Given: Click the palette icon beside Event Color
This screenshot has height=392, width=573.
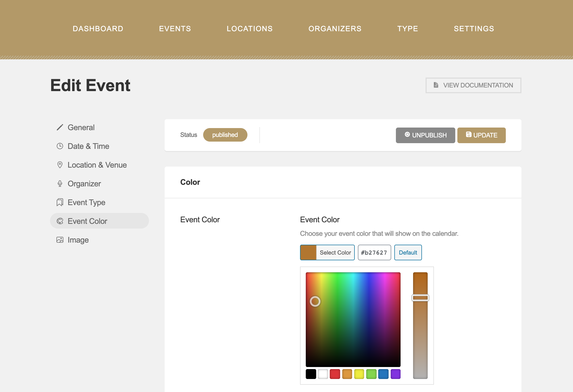Looking at the screenshot, I should pyautogui.click(x=60, y=221).
